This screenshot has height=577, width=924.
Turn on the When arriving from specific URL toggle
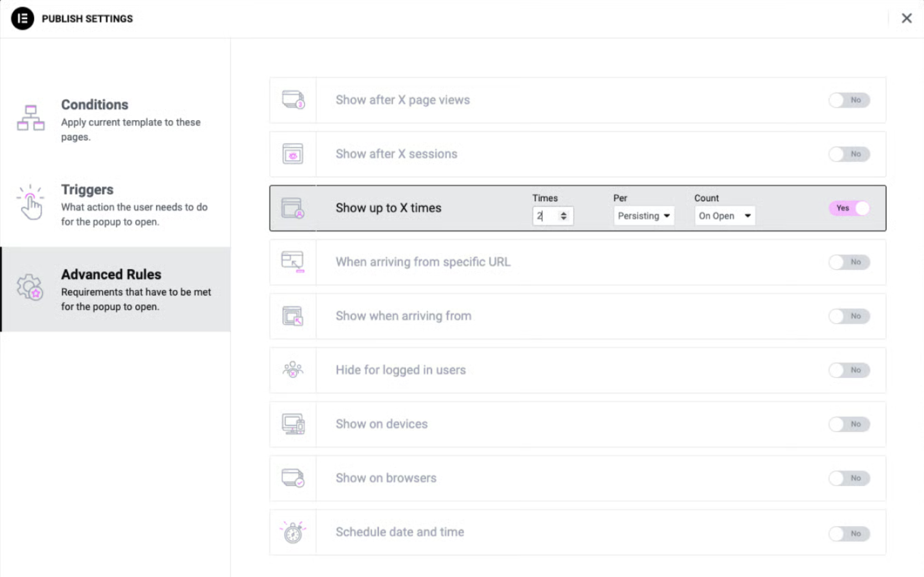849,262
